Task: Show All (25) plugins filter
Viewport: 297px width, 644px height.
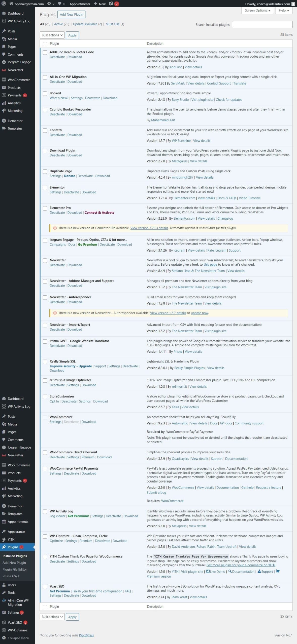Action: coord(45,24)
